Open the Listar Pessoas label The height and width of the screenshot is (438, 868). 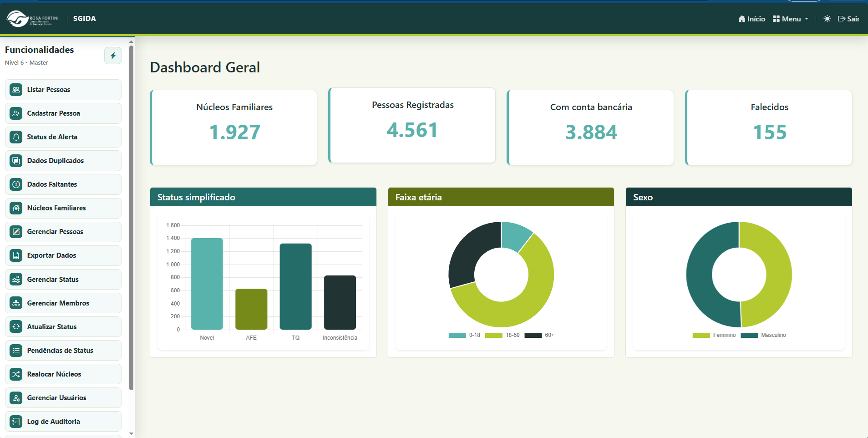click(49, 90)
